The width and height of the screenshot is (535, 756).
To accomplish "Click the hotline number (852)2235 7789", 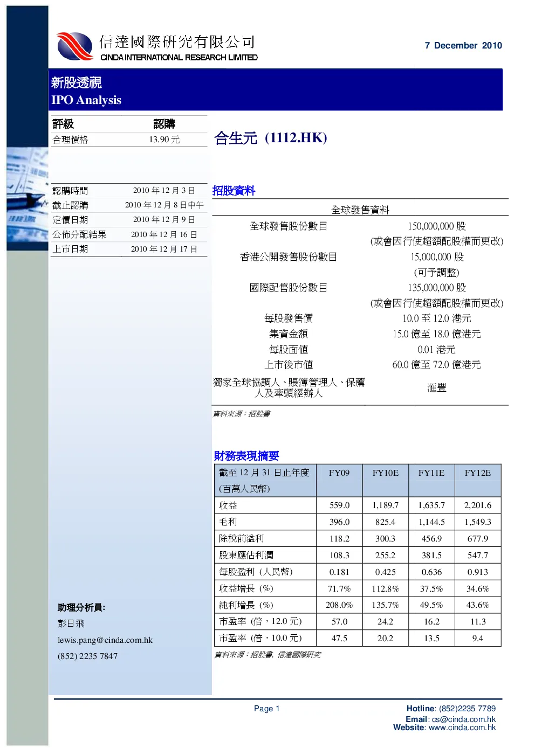I will [468, 709].
